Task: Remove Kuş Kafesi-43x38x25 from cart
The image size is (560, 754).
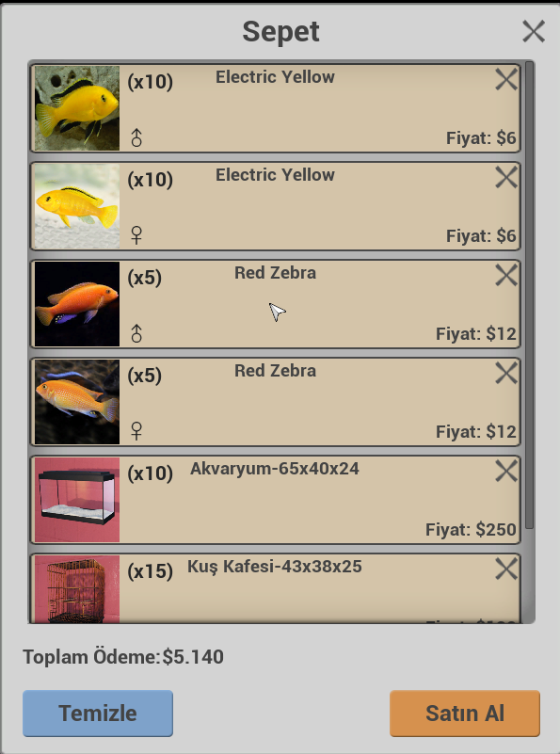Action: click(506, 570)
